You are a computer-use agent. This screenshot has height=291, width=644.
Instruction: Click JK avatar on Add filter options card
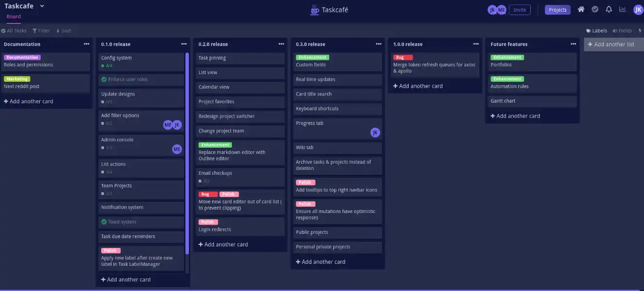click(177, 125)
